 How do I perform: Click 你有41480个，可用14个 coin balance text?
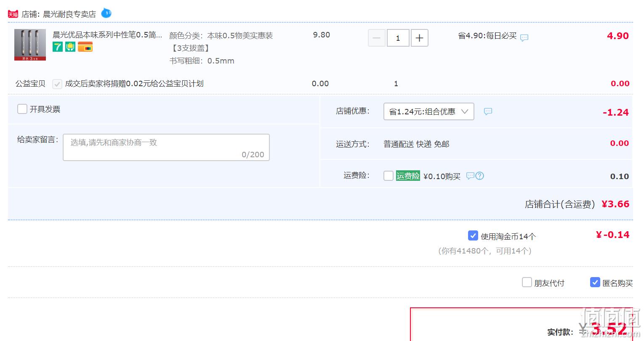coord(485,251)
